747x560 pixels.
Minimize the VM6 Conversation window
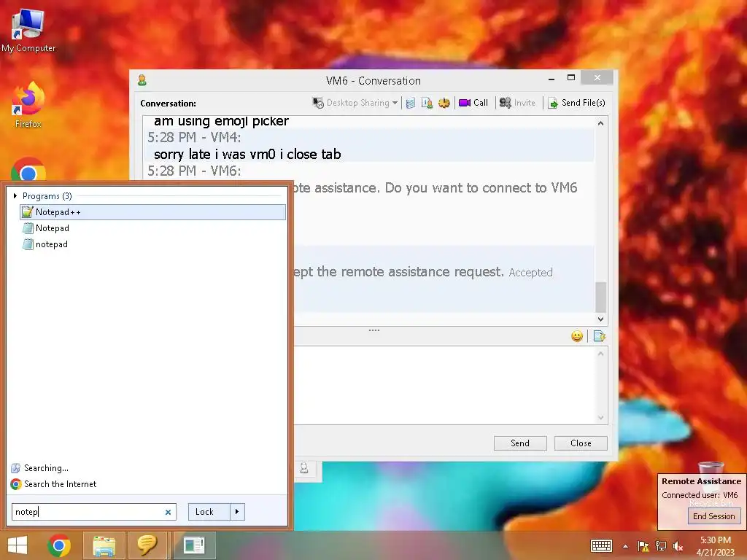click(x=551, y=78)
